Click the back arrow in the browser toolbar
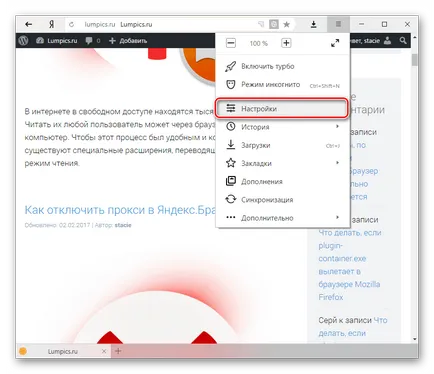 point(29,24)
